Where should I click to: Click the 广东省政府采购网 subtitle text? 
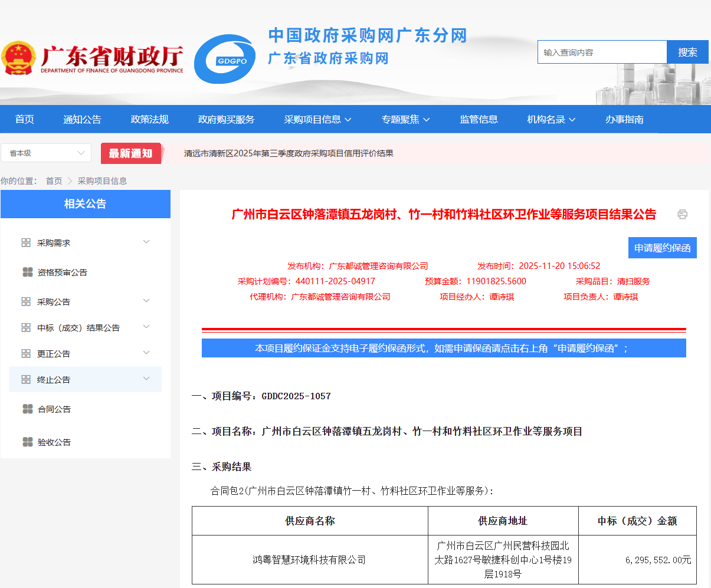[328, 58]
